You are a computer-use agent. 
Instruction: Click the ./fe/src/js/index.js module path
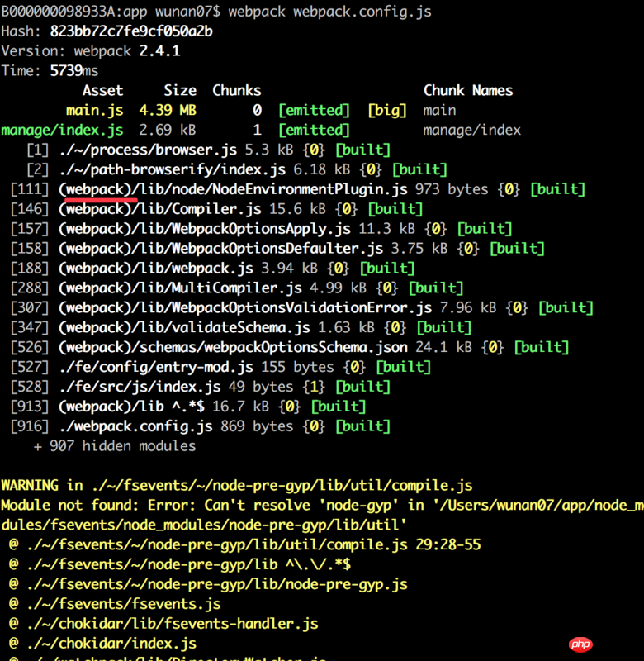[x=140, y=387]
